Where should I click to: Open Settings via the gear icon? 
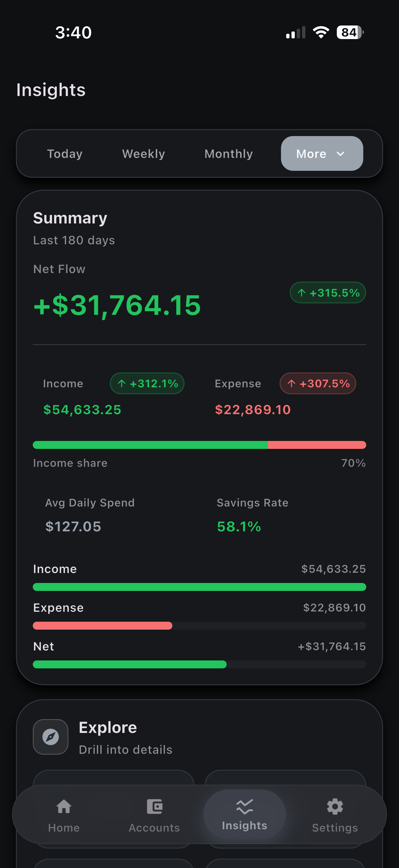[x=335, y=807]
